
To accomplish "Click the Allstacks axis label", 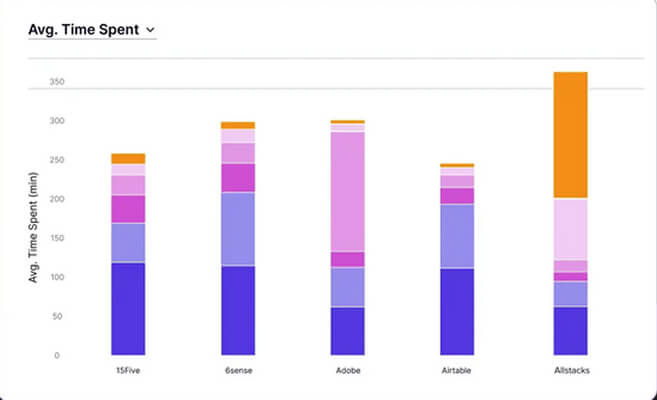I will click(572, 370).
